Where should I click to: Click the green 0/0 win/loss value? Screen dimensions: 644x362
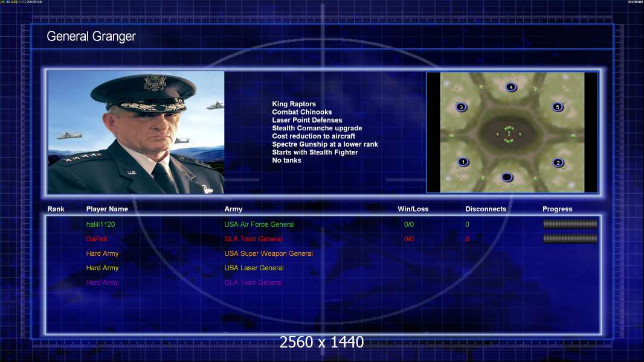408,224
